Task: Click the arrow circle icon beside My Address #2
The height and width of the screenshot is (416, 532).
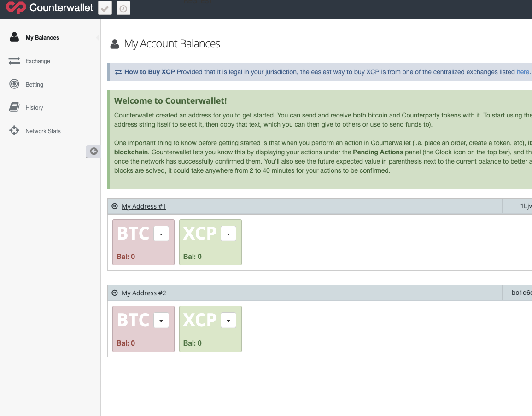Action: [x=115, y=293]
